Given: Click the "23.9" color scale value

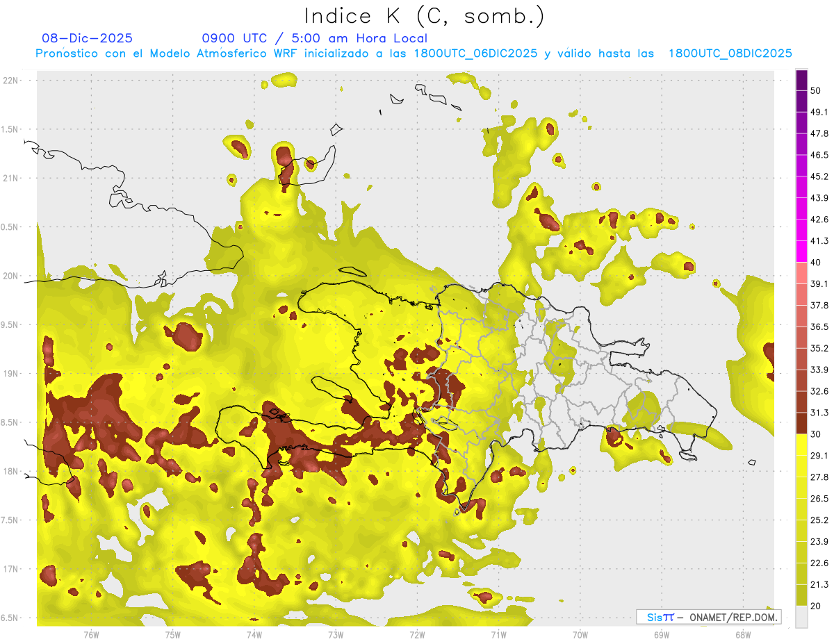Looking at the screenshot, I should pyautogui.click(x=819, y=542).
